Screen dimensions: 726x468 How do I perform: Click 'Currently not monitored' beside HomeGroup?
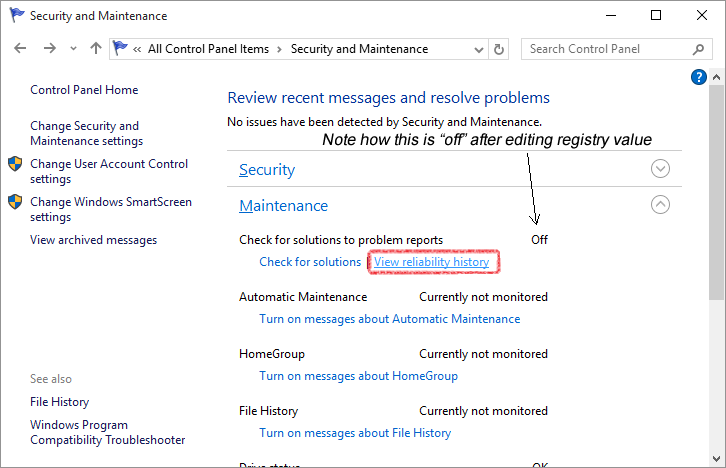pyautogui.click(x=483, y=354)
